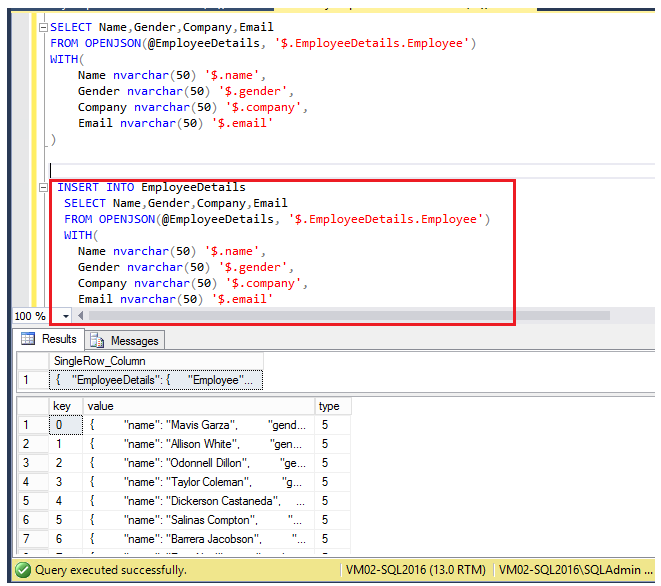Click row header 3 in key/value grid

tap(33, 463)
